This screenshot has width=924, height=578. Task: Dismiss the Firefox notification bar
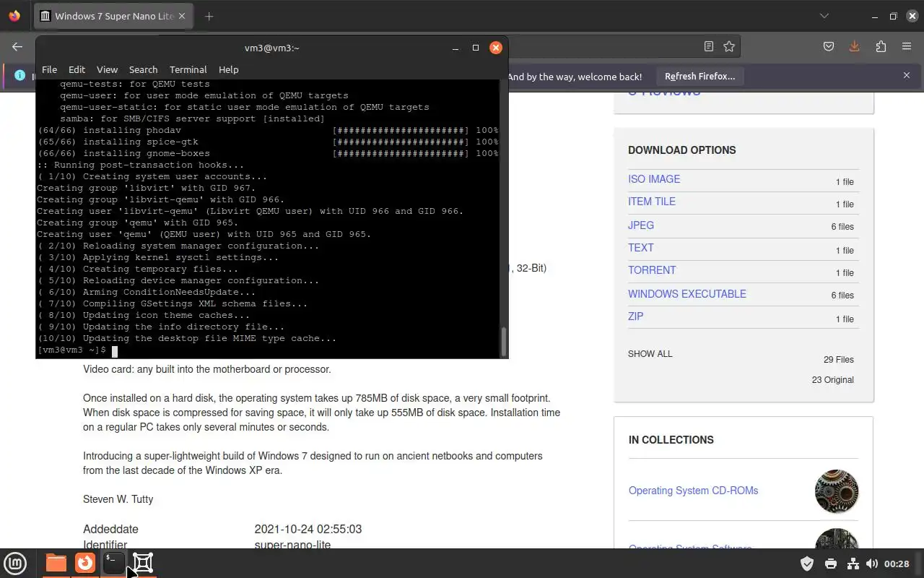[x=907, y=75]
